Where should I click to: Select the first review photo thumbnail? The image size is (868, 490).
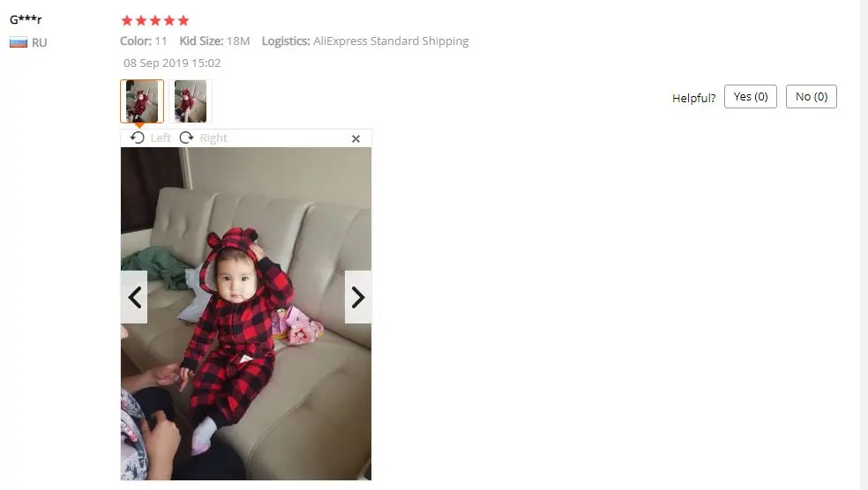tap(142, 101)
